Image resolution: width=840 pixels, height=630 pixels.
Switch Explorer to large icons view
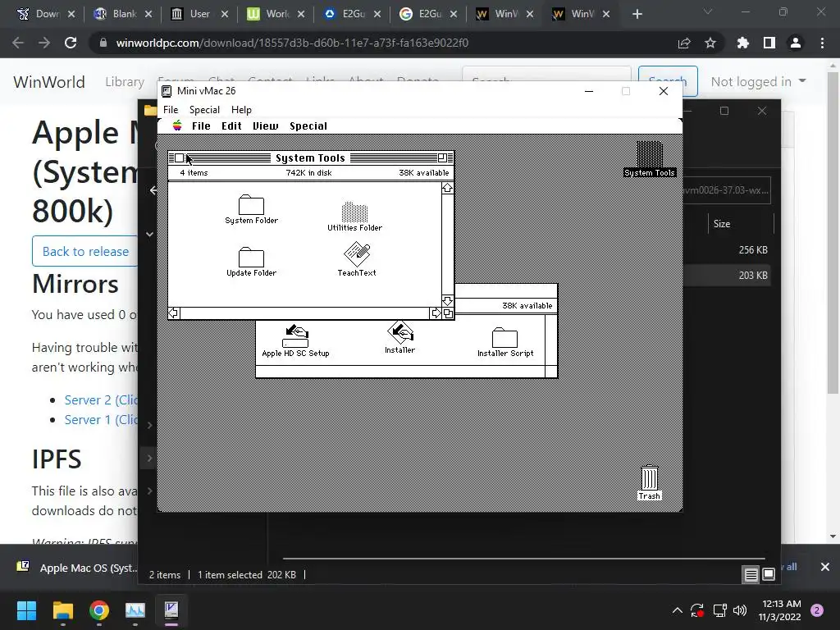(769, 575)
